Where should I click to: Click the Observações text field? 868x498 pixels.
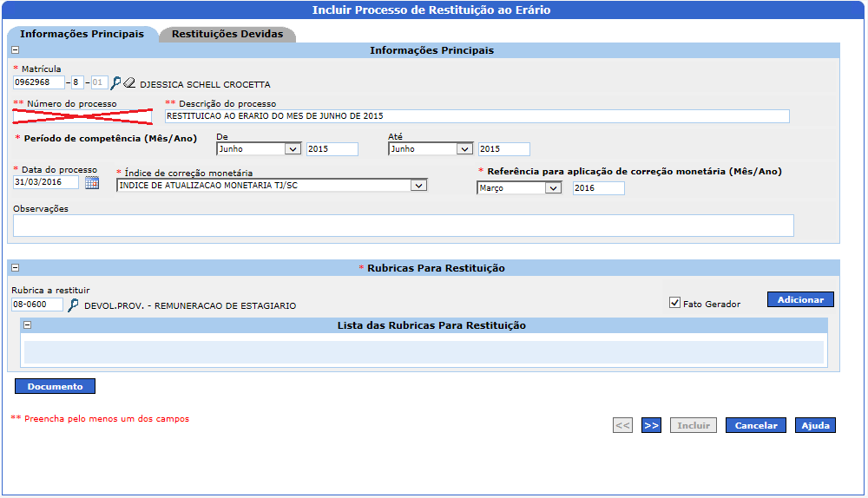click(x=403, y=226)
